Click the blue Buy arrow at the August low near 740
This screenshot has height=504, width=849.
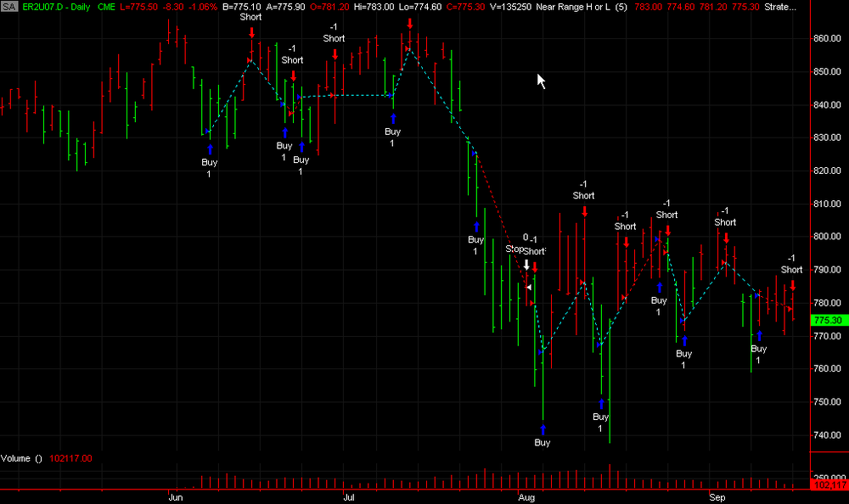[543, 430]
